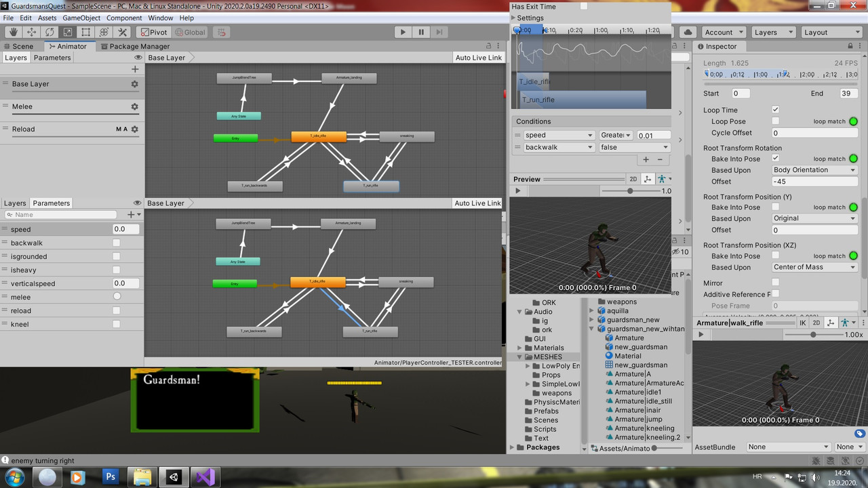Open the backwalk condition parameter dropdown

click(x=559, y=147)
